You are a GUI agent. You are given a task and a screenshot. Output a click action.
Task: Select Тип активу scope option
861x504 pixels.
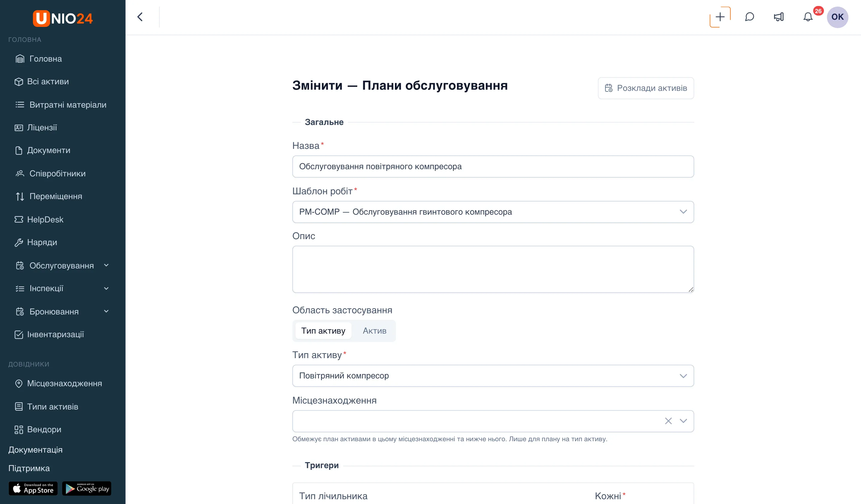click(x=323, y=331)
